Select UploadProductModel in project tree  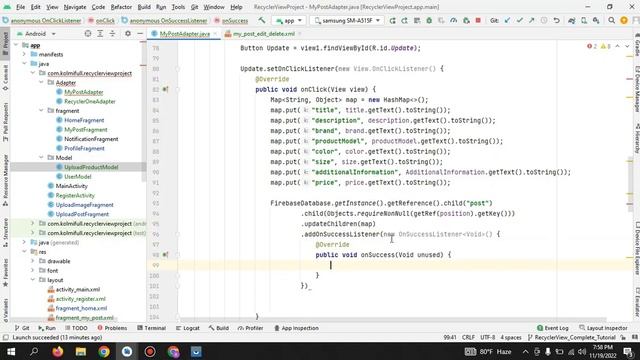point(91,167)
